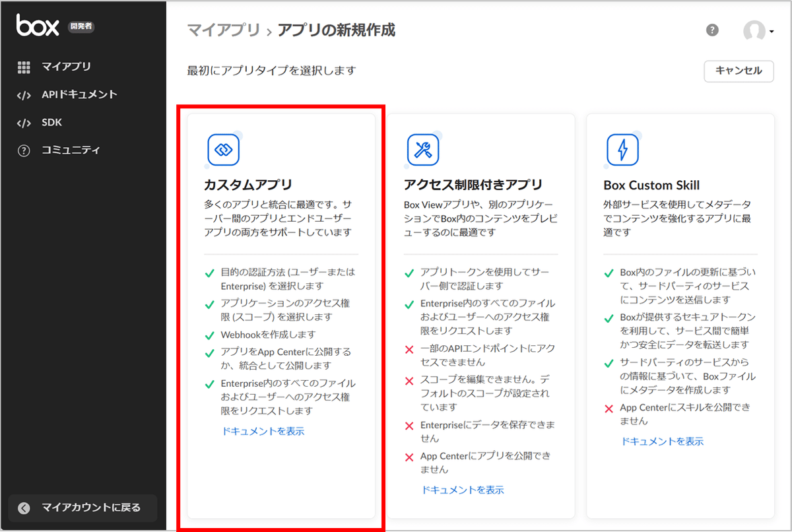Click the アクセス制限付きアプリ tools icon
The width and height of the screenshot is (792, 532).
(423, 150)
